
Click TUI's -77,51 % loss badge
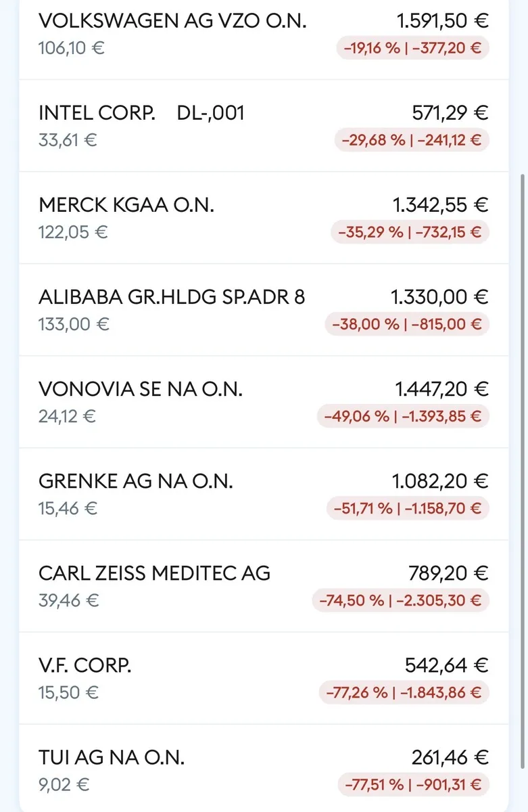412,784
